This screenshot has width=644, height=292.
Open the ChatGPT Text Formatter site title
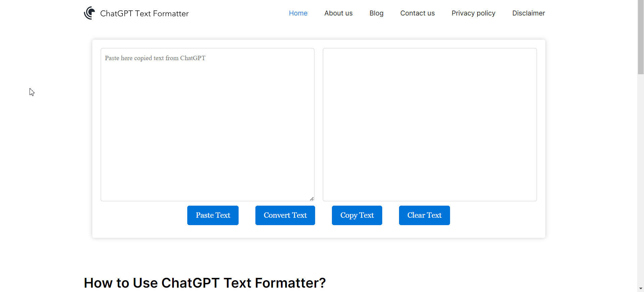144,13
